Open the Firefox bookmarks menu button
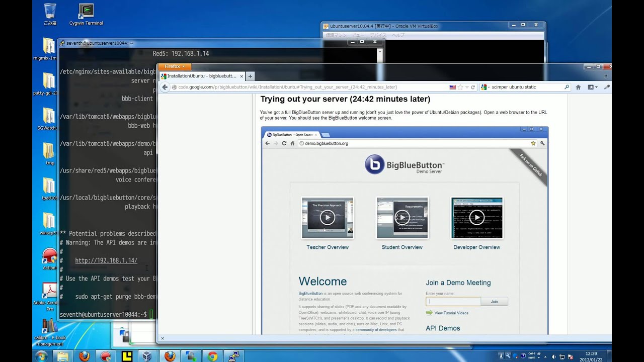The width and height of the screenshot is (644, 362). (592, 87)
